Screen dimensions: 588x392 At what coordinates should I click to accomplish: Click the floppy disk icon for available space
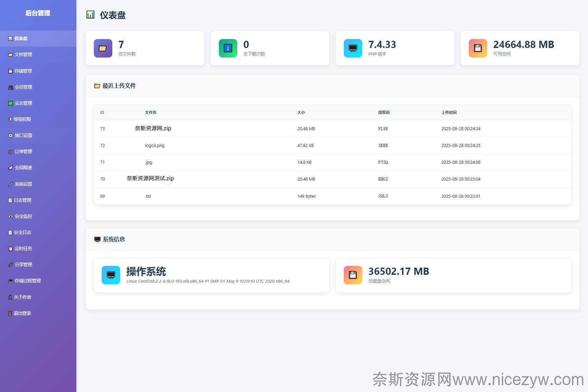coord(478,48)
